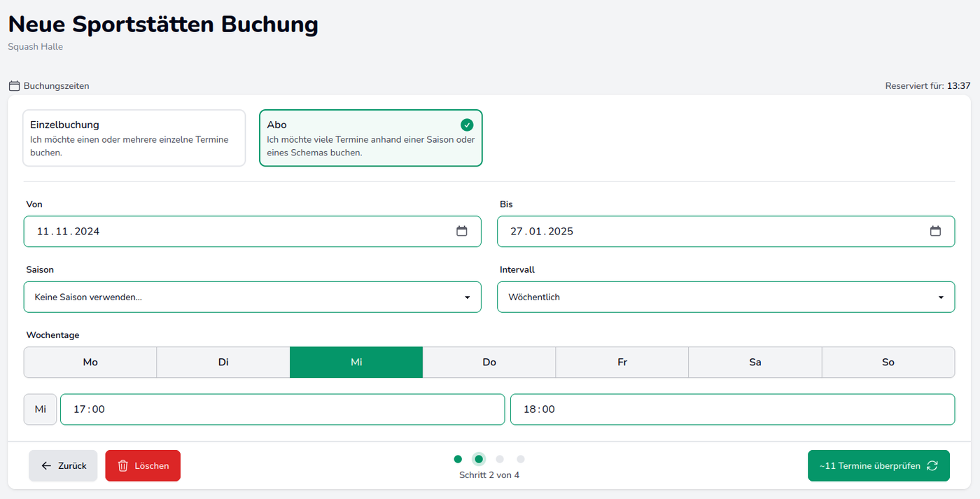This screenshot has width=980, height=499.
Task: Click the 18:00 end time field
Action: click(731, 409)
